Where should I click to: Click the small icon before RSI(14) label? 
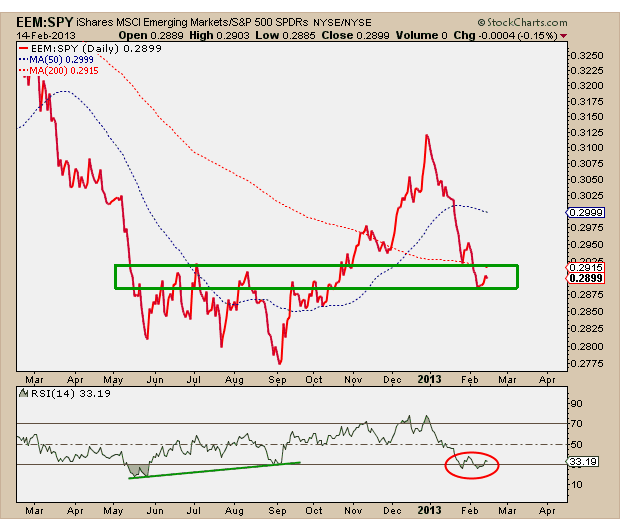pos(24,393)
